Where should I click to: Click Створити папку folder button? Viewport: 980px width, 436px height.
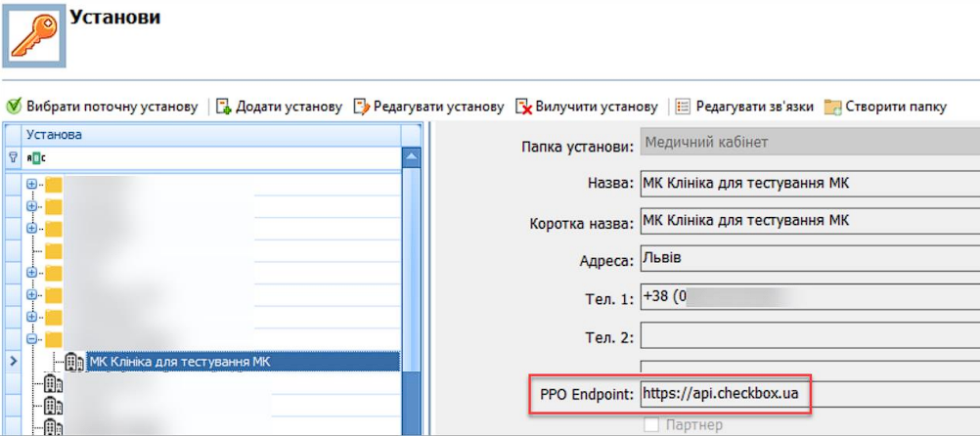click(x=885, y=106)
